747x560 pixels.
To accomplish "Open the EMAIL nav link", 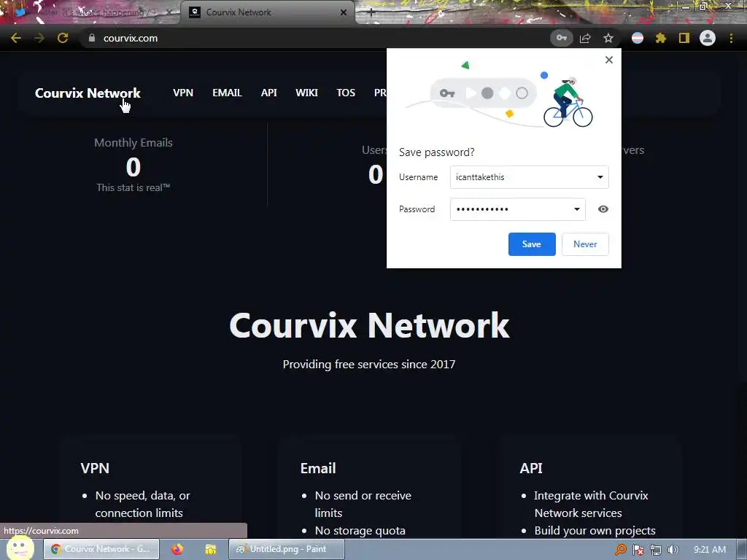I will [228, 93].
